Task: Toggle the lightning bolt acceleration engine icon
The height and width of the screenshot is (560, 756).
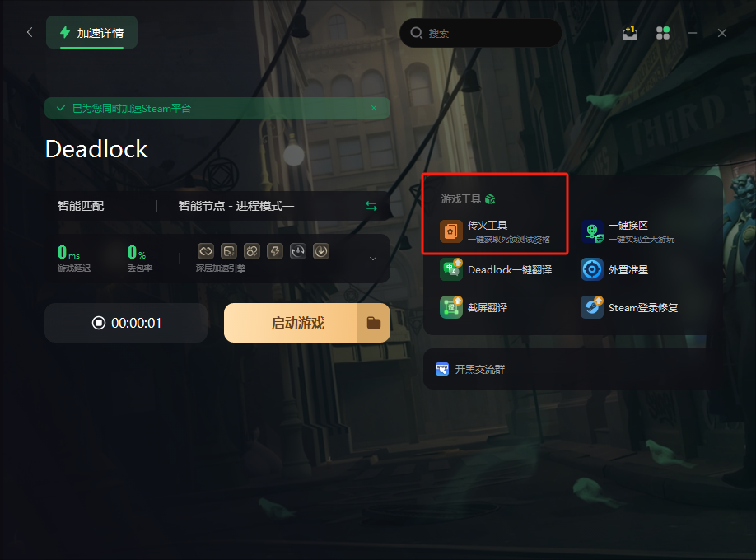Action: click(x=275, y=251)
